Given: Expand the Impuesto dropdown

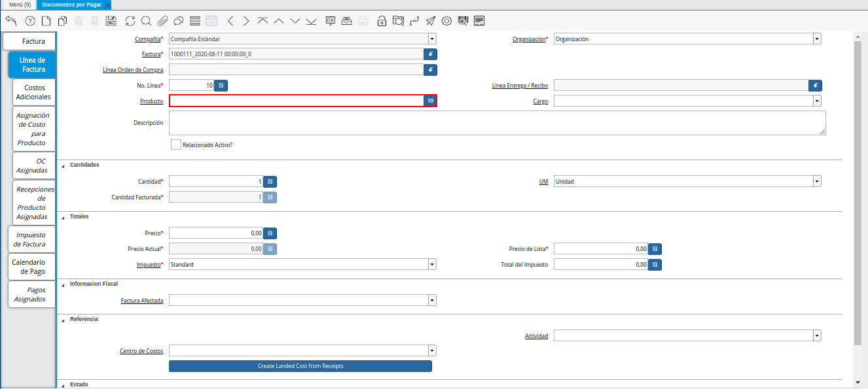Looking at the screenshot, I should click(x=432, y=265).
